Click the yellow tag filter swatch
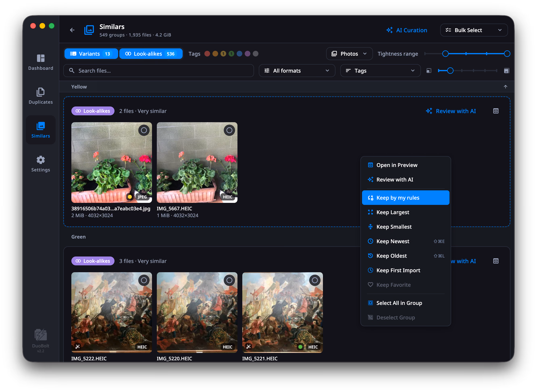The height and width of the screenshot is (392, 537). (x=223, y=54)
